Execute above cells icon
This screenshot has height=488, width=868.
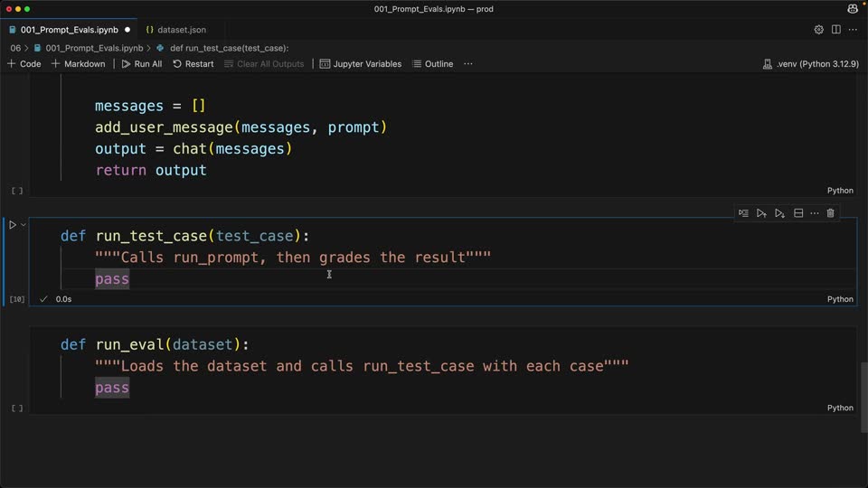pos(761,213)
